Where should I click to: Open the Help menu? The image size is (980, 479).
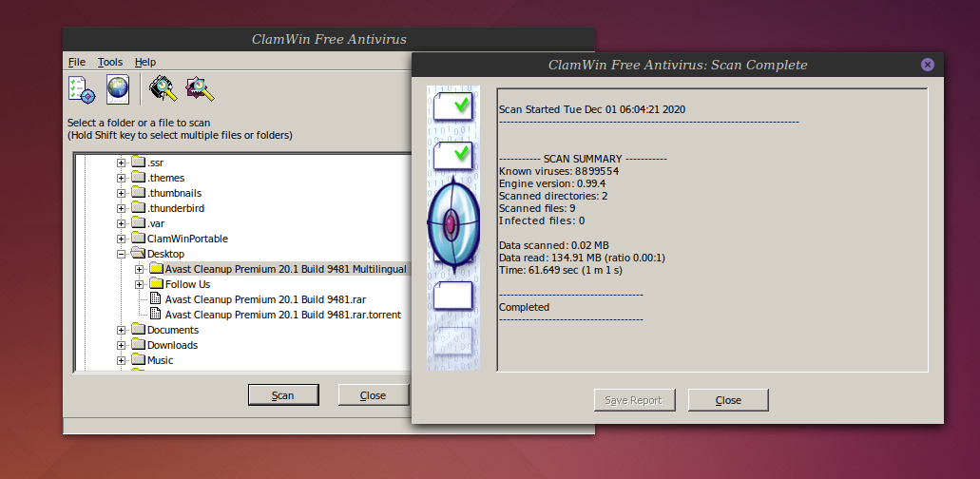coord(145,62)
